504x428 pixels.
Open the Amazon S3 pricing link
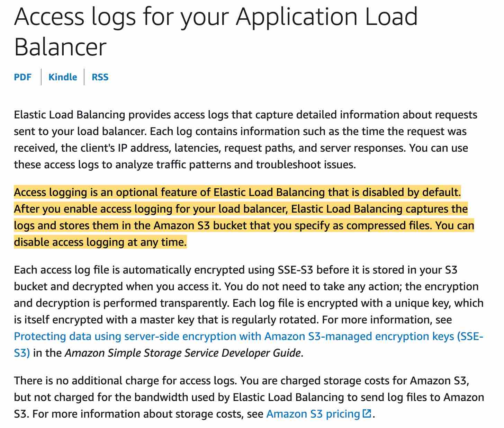(x=313, y=414)
